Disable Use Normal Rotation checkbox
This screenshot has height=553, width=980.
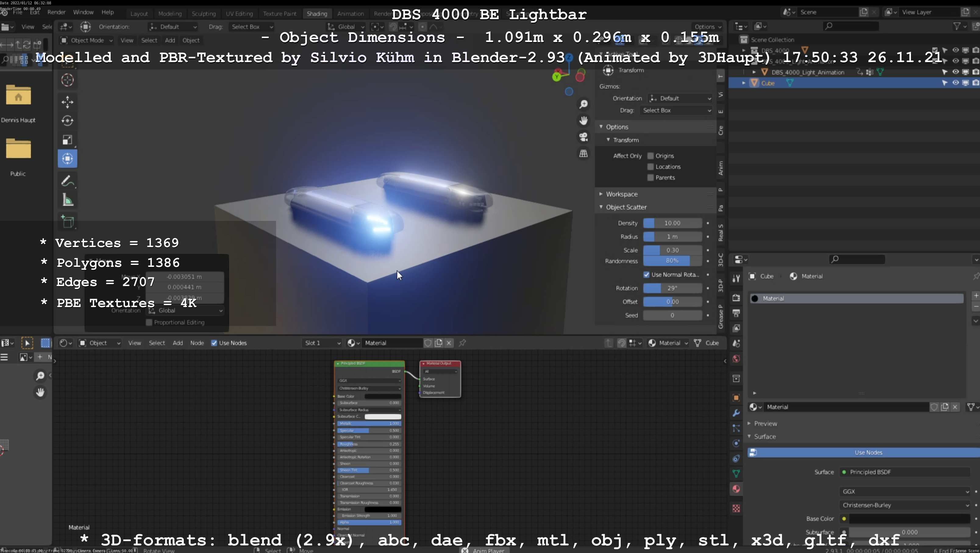pyautogui.click(x=646, y=275)
